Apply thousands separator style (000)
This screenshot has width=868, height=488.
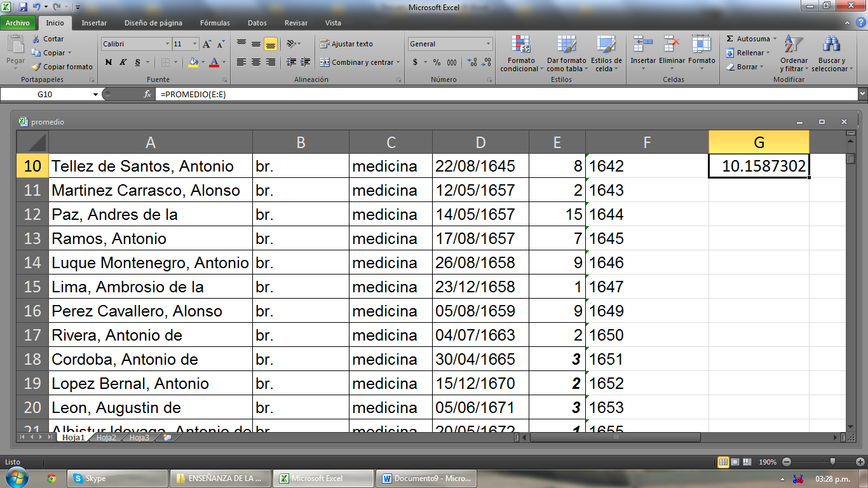(x=452, y=62)
